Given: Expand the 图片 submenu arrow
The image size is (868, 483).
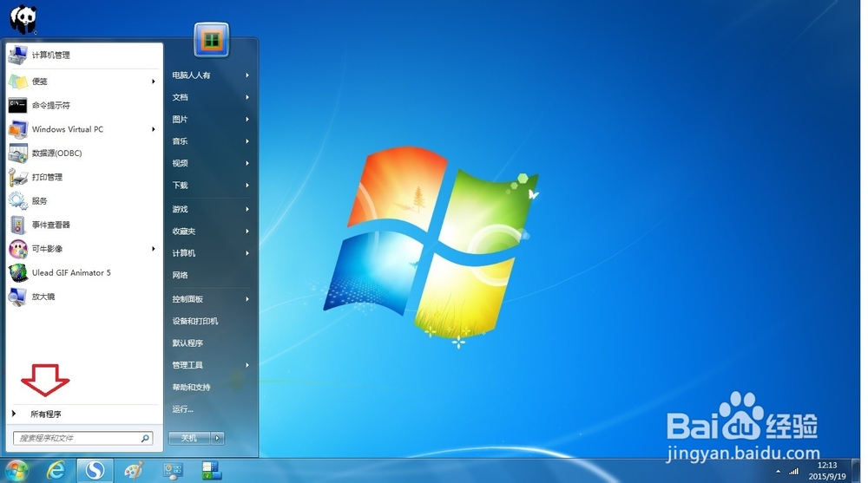Looking at the screenshot, I should pos(247,119).
